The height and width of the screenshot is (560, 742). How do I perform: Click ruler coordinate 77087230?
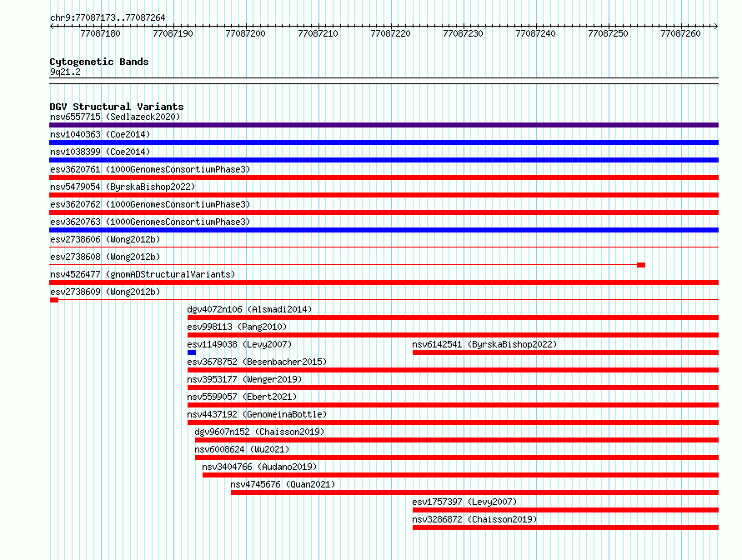coord(463,33)
